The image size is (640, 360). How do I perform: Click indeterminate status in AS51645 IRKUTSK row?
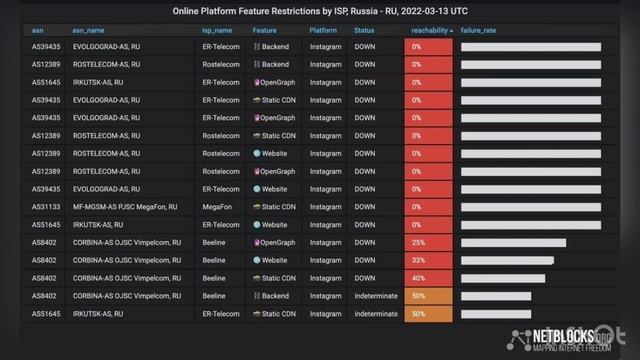point(376,314)
